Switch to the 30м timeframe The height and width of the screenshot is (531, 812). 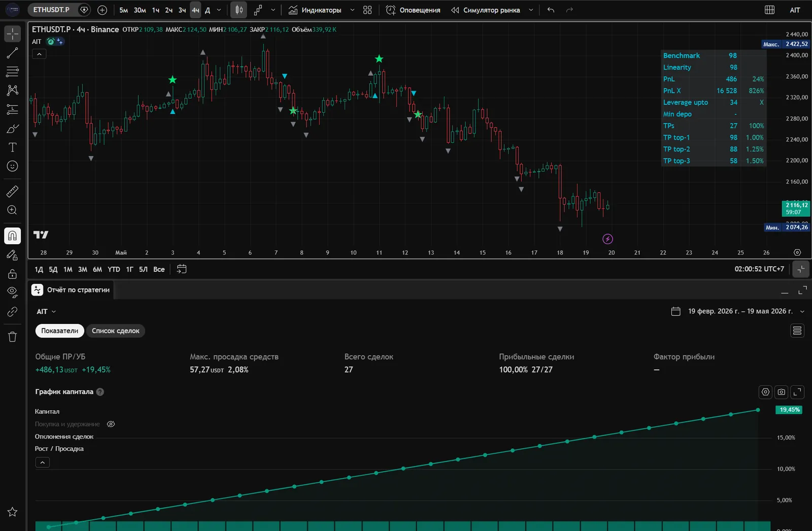coord(140,10)
